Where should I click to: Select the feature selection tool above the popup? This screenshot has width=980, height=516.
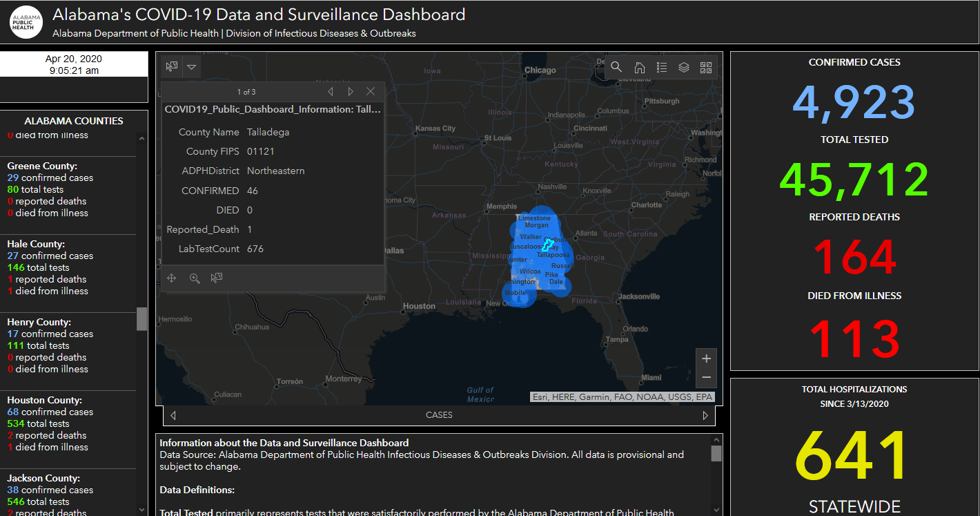point(171,66)
